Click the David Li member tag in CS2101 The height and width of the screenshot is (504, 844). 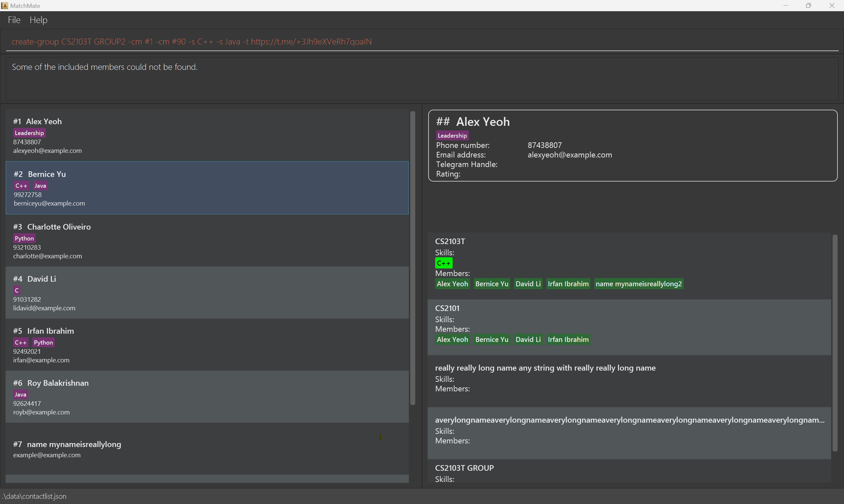point(527,340)
